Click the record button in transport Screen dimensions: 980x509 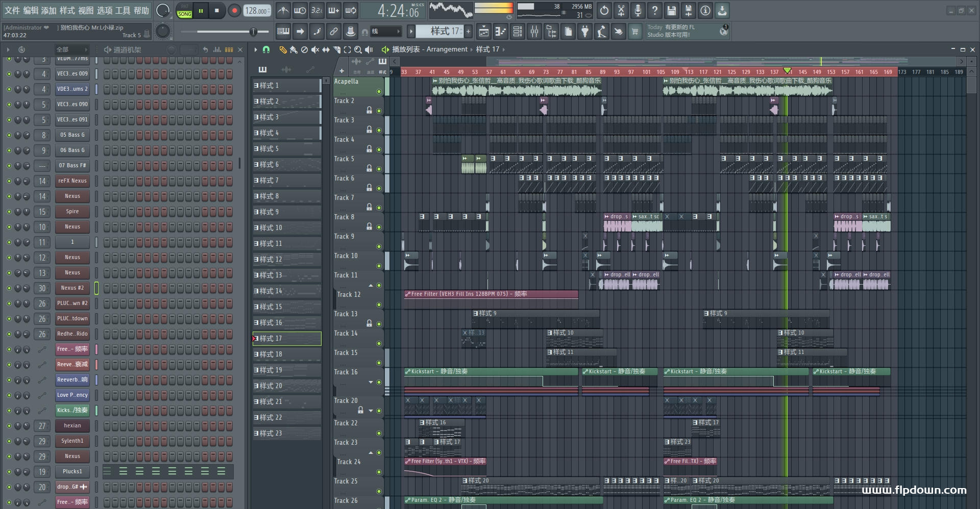point(234,11)
